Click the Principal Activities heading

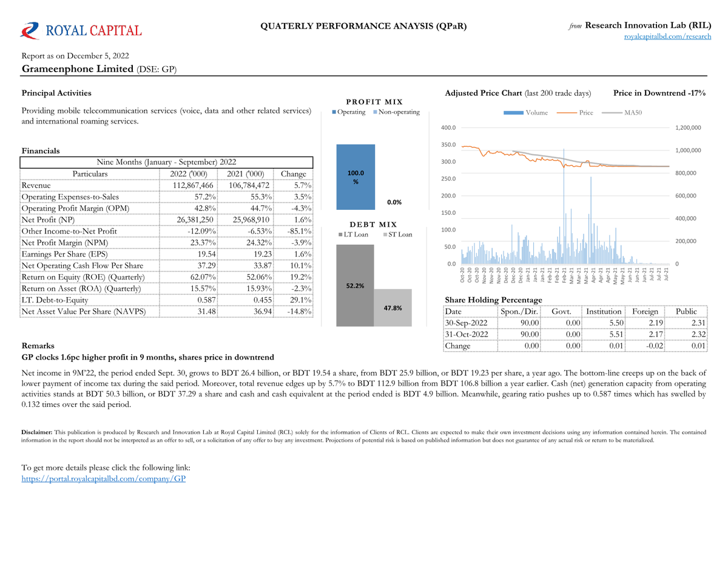(56, 93)
